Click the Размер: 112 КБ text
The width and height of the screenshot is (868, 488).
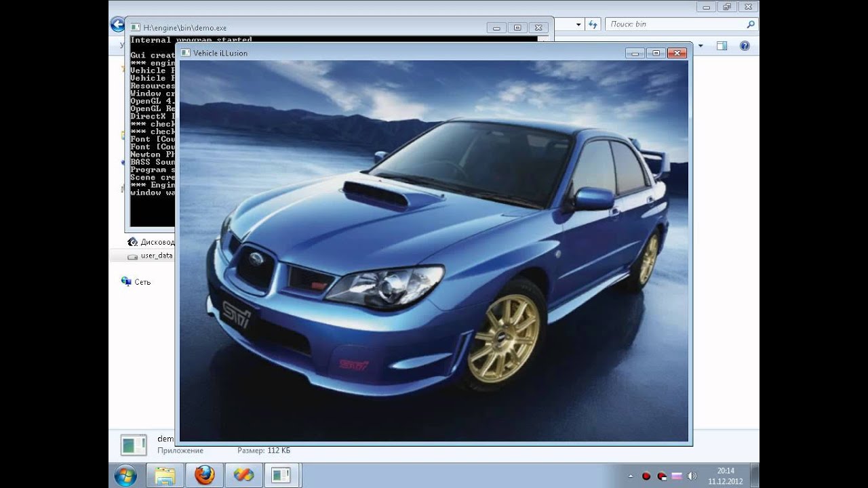click(x=264, y=450)
